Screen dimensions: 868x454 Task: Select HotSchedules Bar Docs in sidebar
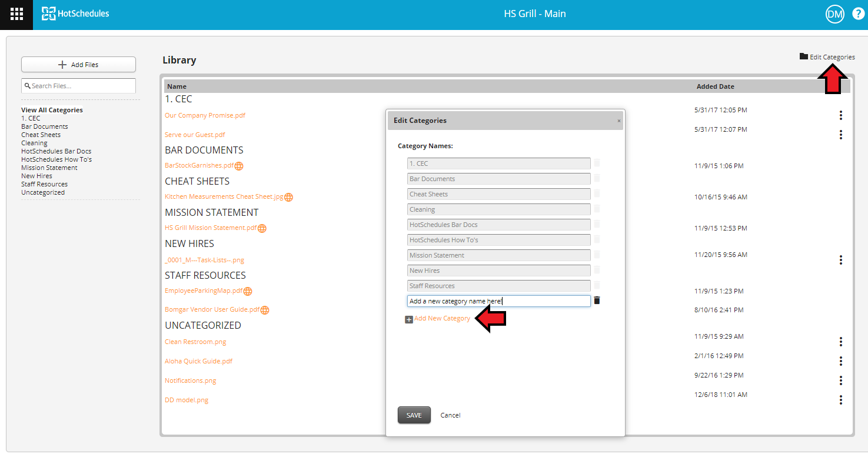tap(56, 151)
